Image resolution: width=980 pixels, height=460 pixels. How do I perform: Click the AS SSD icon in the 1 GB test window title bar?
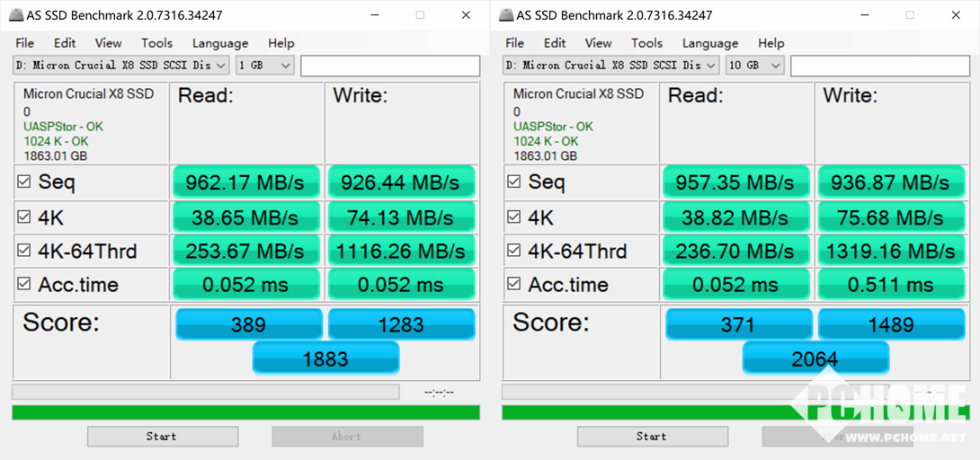click(x=20, y=15)
